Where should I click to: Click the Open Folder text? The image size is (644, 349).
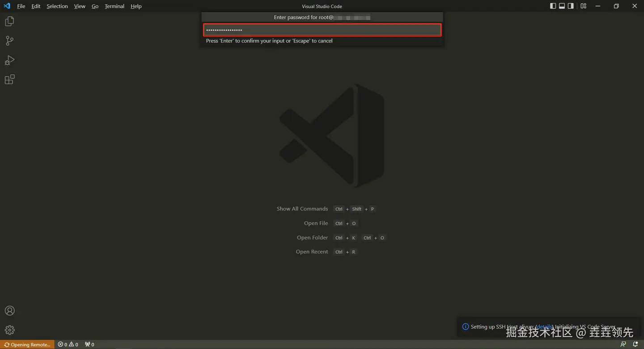pos(313,237)
